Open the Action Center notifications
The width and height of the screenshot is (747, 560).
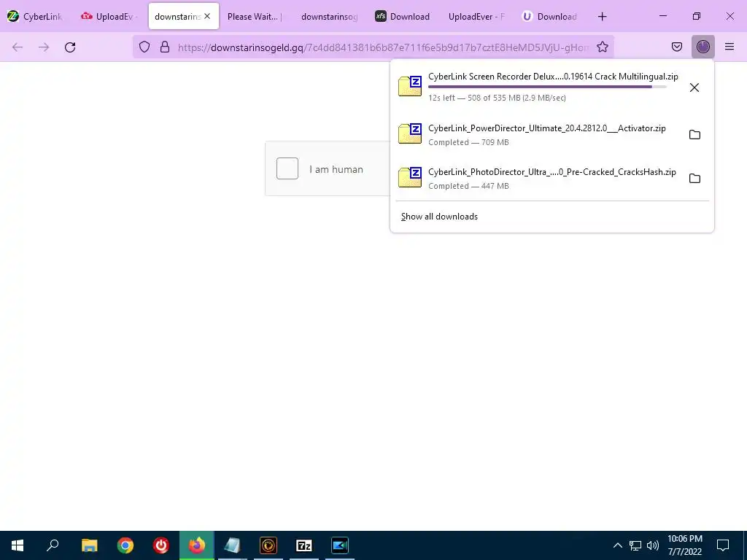[x=723, y=545]
